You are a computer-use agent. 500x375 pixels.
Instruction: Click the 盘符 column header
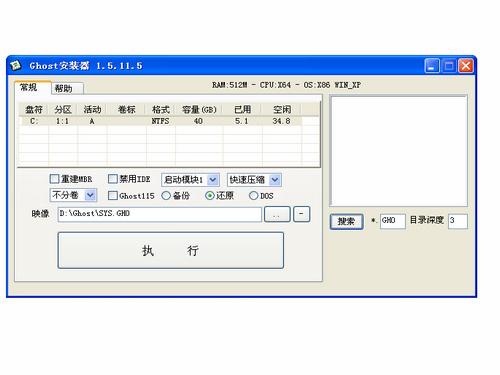(34, 109)
